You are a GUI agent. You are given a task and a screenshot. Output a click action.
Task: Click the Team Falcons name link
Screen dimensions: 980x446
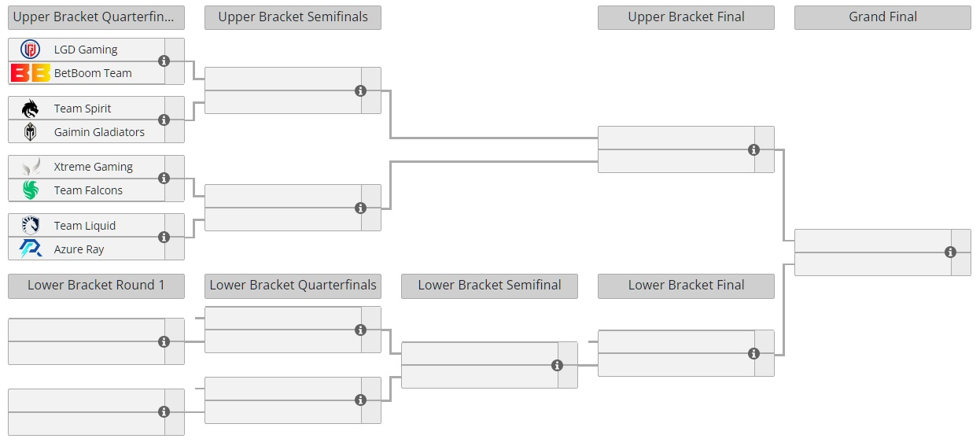(x=88, y=190)
